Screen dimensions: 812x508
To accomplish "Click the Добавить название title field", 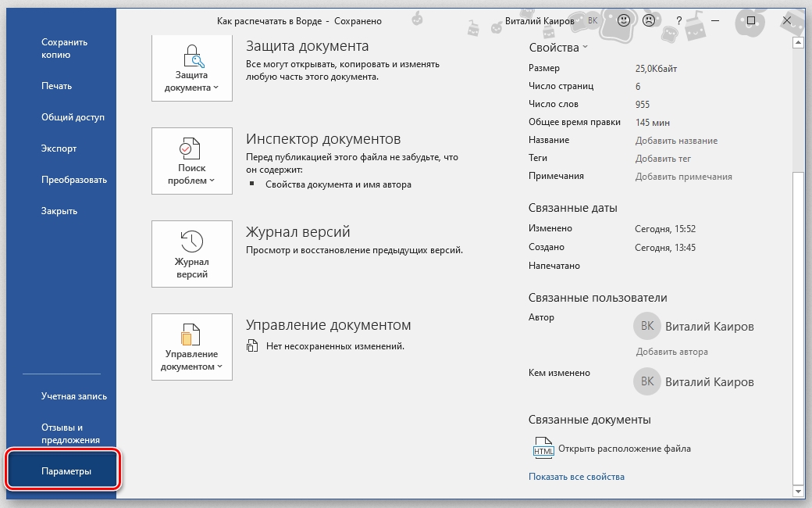I will [676, 141].
